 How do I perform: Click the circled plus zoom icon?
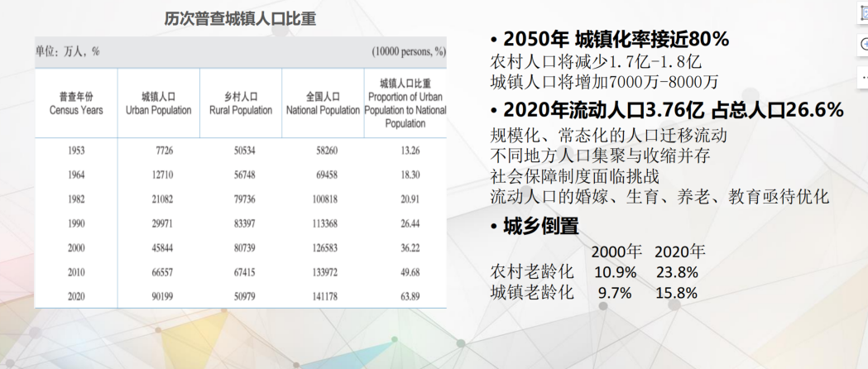pyautogui.click(x=863, y=45)
